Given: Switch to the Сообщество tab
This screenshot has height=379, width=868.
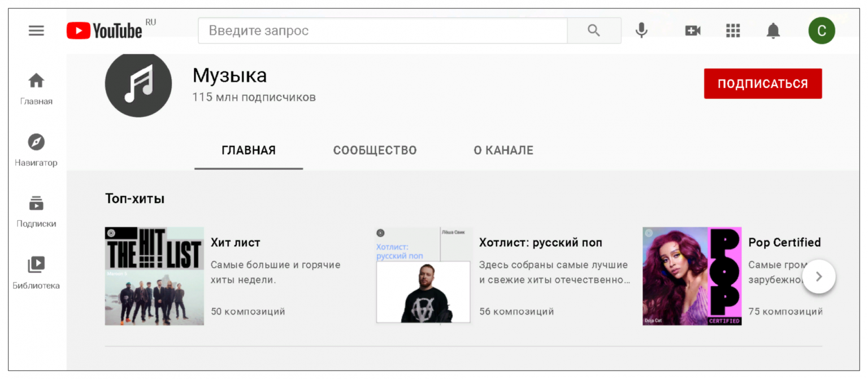Looking at the screenshot, I should coord(375,150).
